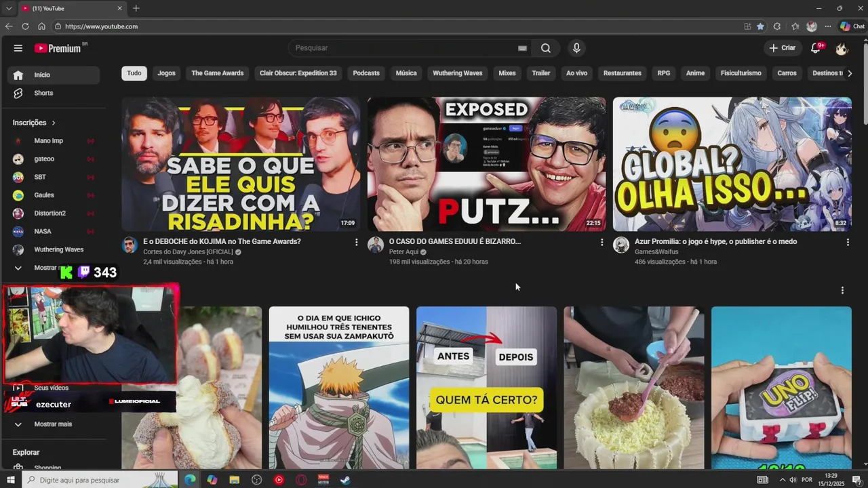This screenshot has height=488, width=868.
Task: Select the Trailer filter chip
Action: [541, 73]
